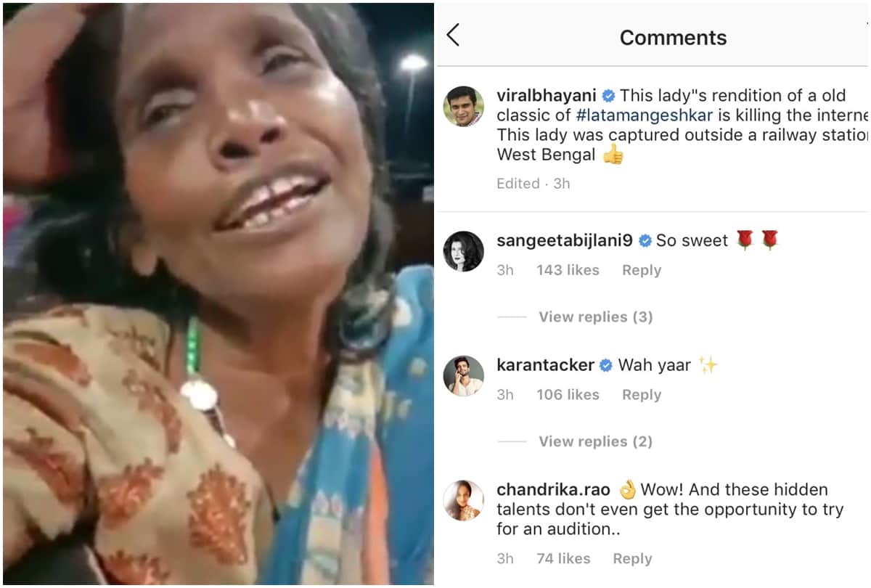Viewport: 871px width, 588px height.
Task: Open chandrika.rao's profile picture
Action: point(463,499)
